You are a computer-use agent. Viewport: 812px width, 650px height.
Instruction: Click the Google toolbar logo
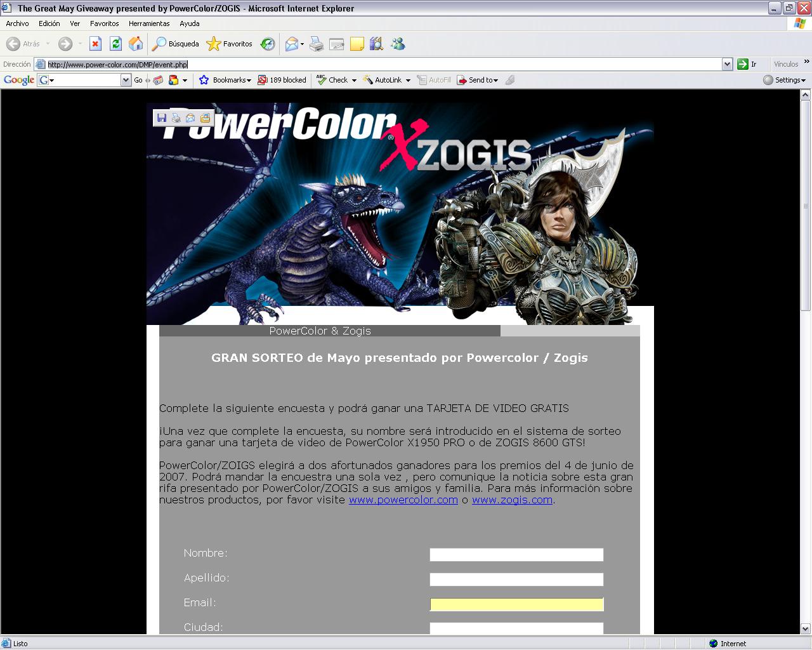[19, 80]
